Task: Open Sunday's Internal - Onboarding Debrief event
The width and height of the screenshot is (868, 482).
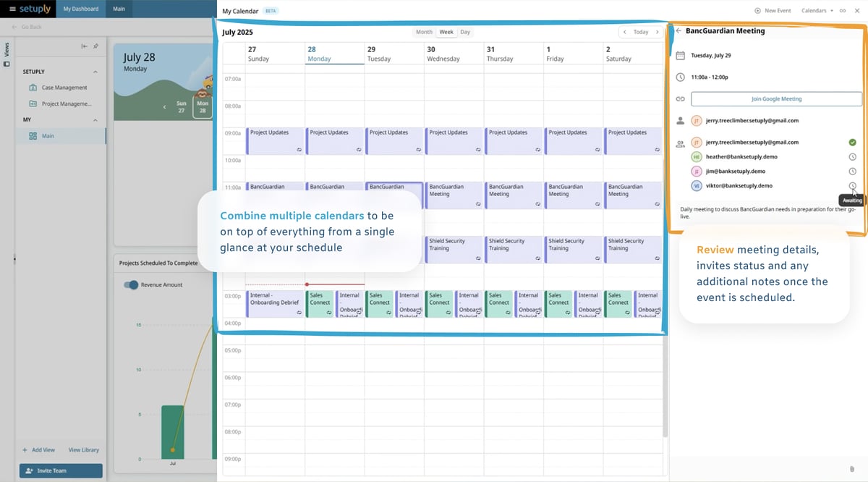Action: (x=274, y=303)
